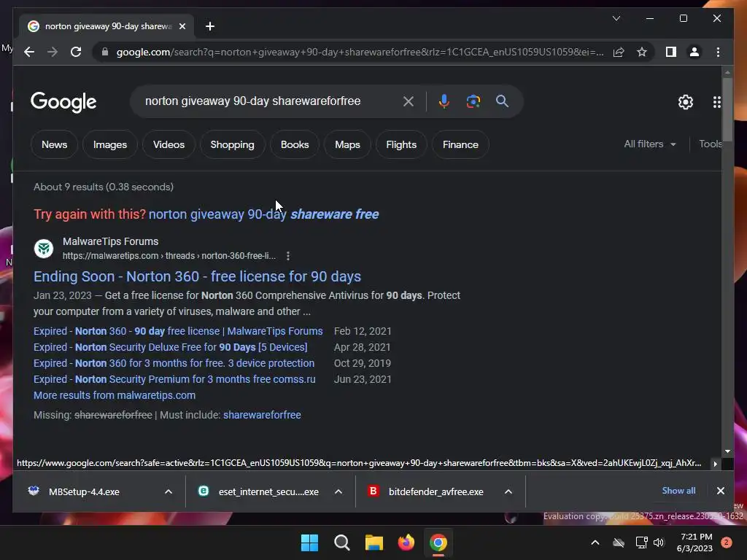Open Google quick settings gear
This screenshot has width=747, height=560.
click(x=686, y=102)
